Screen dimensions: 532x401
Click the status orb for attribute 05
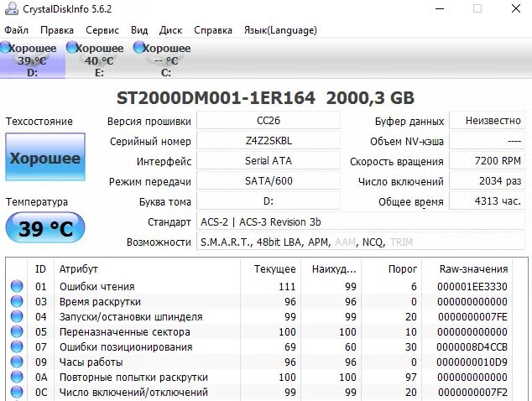[x=17, y=331]
